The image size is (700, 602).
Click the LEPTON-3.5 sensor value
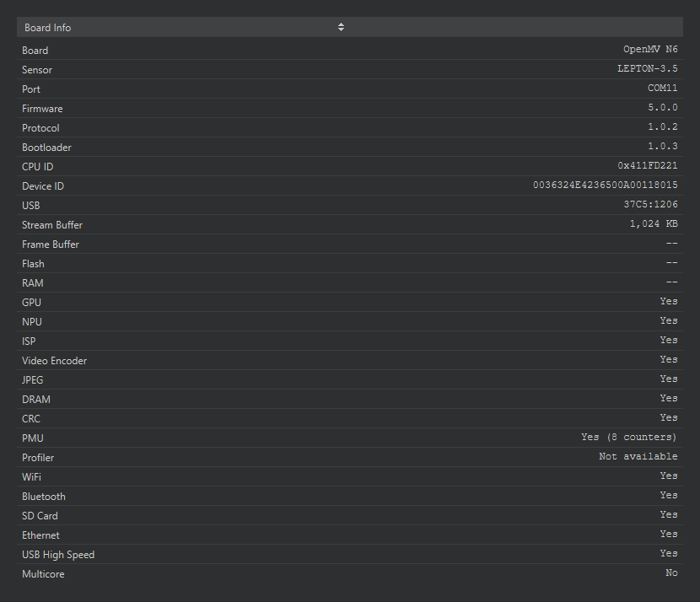tap(648, 69)
